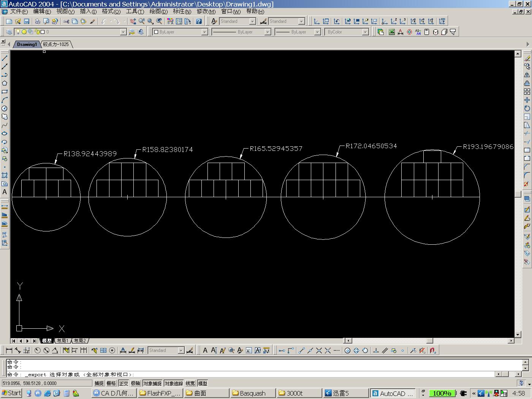This screenshot has width=532, height=399.
Task: Open the 视图(V) menu
Action: (x=65, y=11)
